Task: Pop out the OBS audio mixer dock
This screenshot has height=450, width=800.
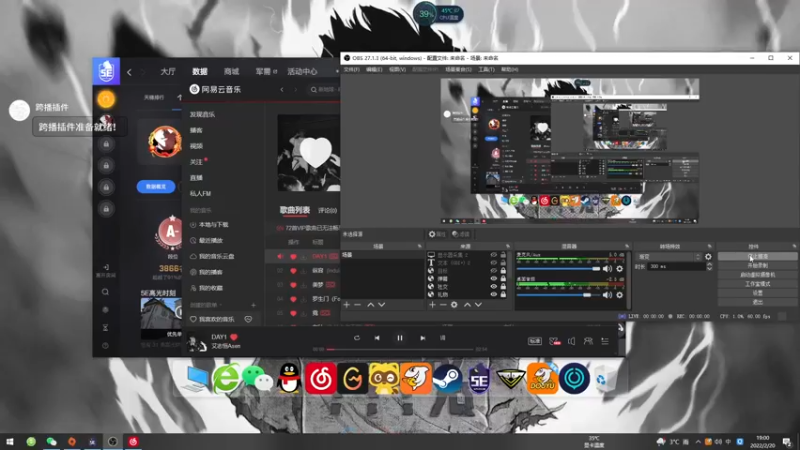Action: (627, 246)
